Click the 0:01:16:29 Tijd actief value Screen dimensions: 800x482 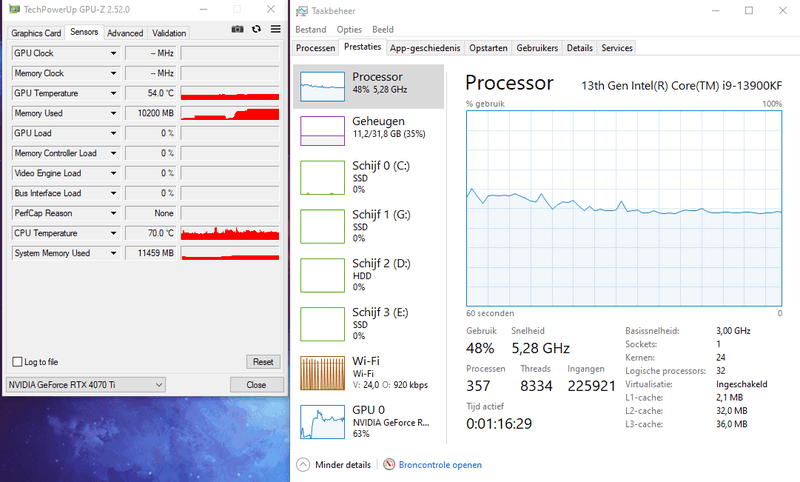[498, 424]
